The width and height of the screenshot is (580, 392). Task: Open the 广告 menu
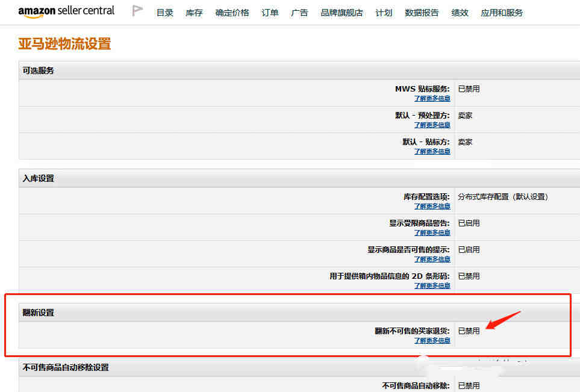[299, 13]
